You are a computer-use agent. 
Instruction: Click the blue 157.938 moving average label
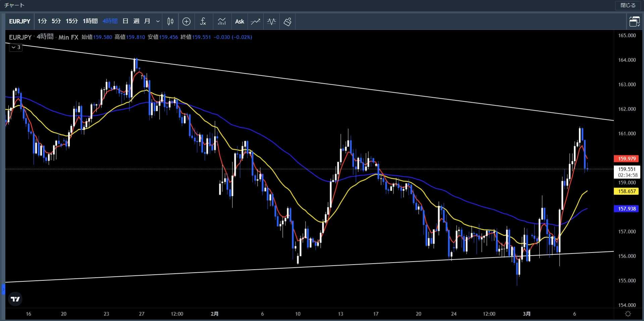click(x=627, y=209)
